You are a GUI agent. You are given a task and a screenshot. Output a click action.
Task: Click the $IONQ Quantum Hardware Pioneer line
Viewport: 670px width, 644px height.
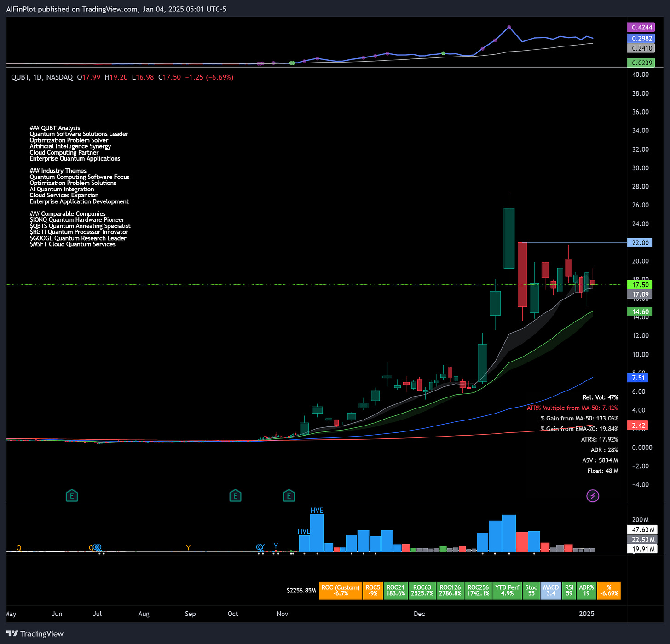tap(77, 220)
